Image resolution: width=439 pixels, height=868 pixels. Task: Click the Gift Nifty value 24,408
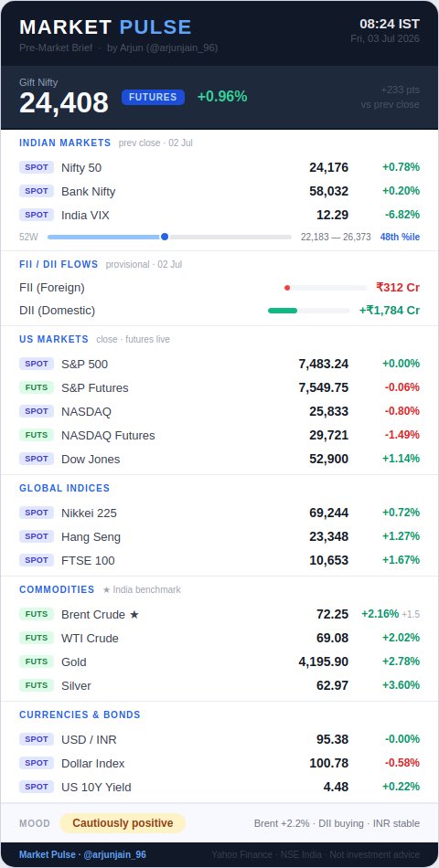[64, 102]
